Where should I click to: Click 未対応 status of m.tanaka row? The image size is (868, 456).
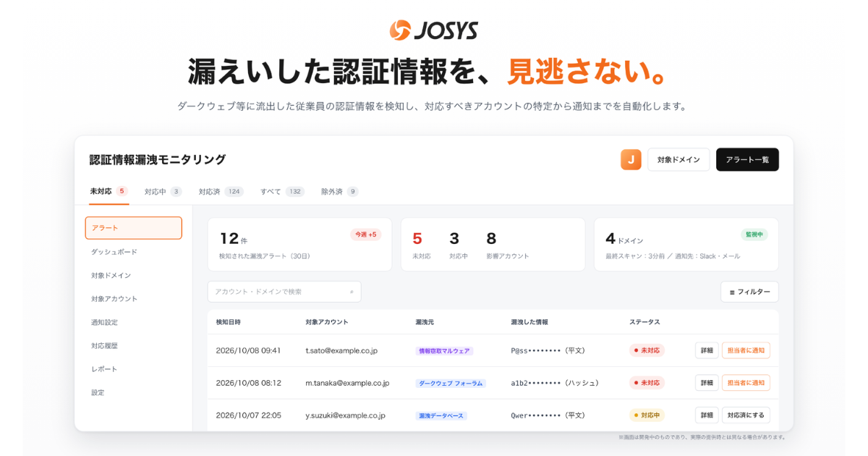point(647,383)
